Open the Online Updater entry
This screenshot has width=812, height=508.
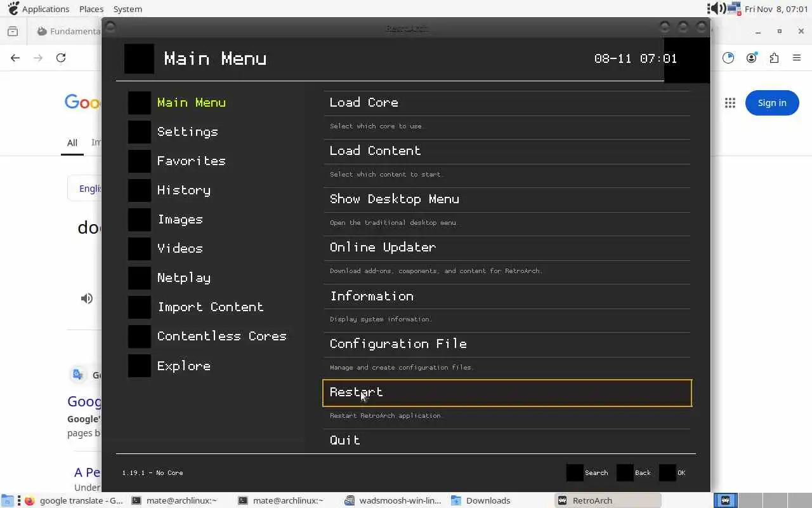pos(507,248)
